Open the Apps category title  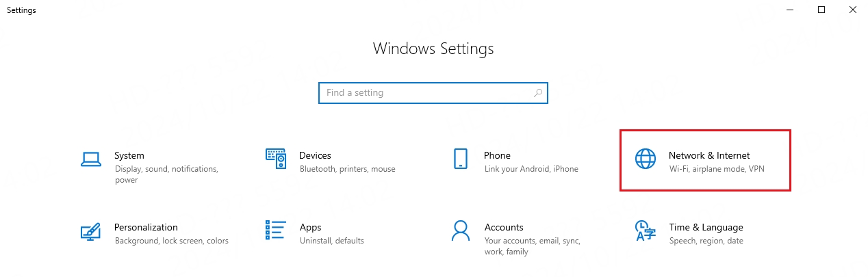310,227
